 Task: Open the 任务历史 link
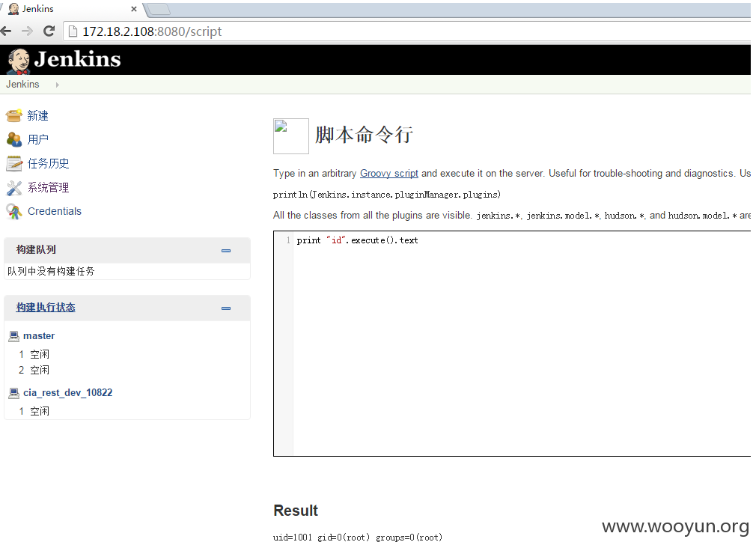click(x=48, y=163)
